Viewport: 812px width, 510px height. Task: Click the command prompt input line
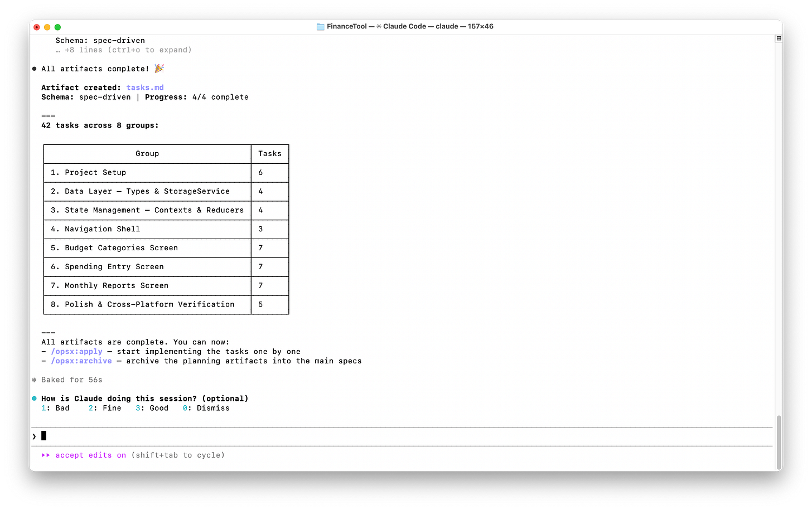tap(402, 436)
